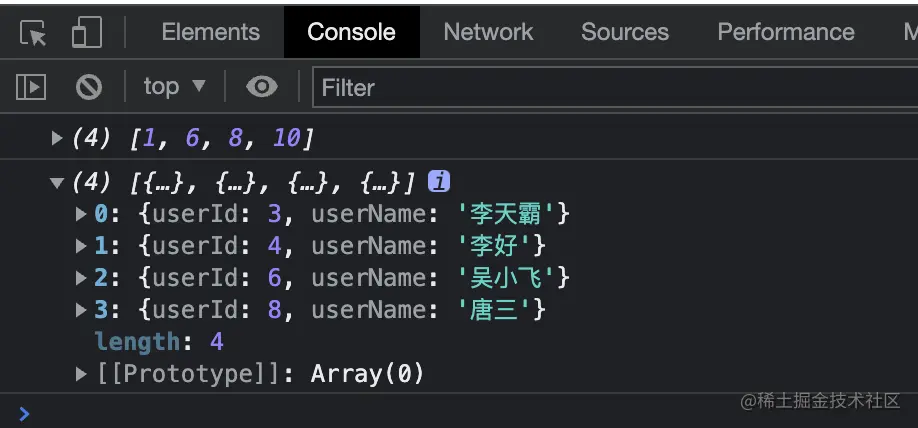Select the Console tab

click(x=351, y=32)
